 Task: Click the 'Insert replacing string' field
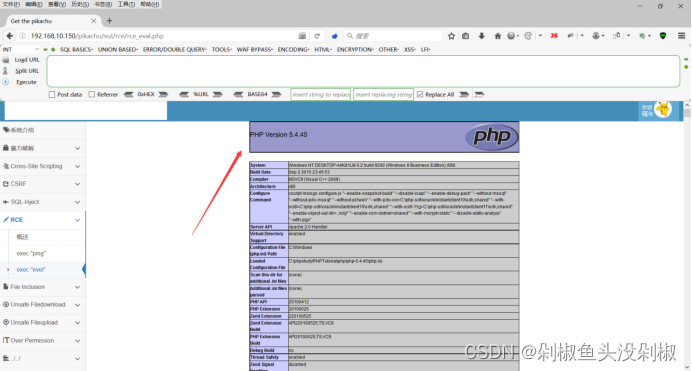click(384, 94)
